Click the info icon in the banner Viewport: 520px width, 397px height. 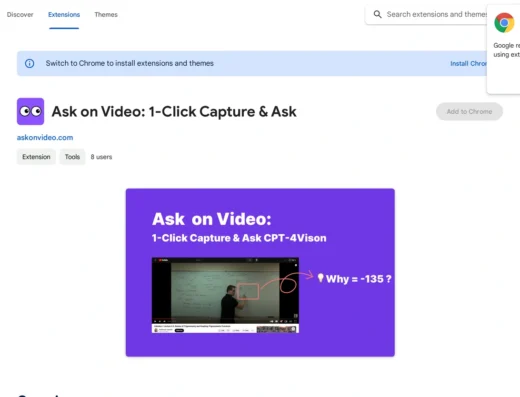[29, 63]
